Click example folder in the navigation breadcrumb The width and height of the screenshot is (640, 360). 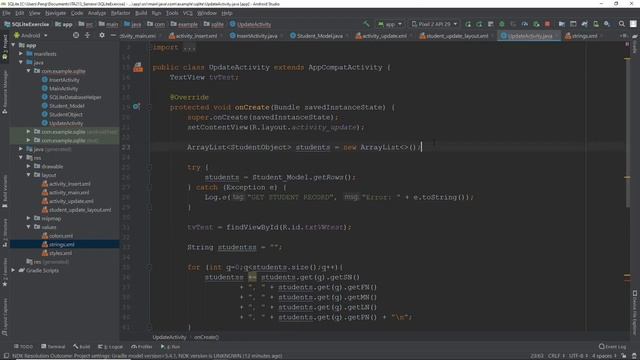[184, 24]
